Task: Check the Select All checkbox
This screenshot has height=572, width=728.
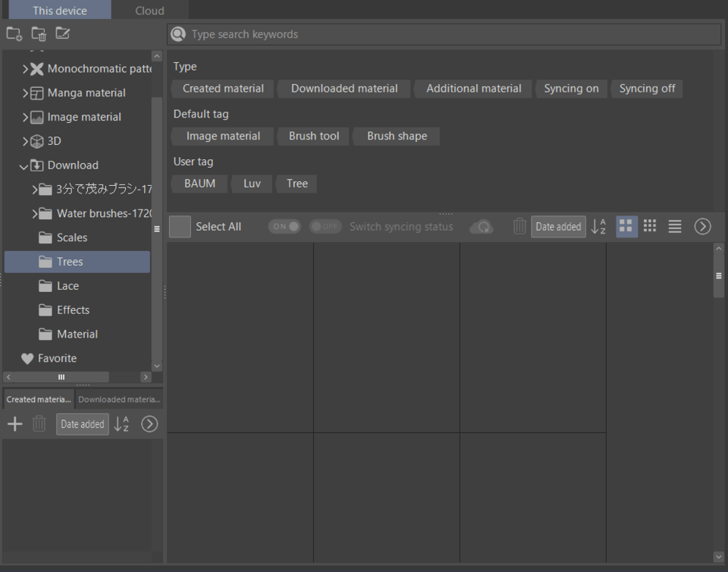Action: (x=180, y=227)
